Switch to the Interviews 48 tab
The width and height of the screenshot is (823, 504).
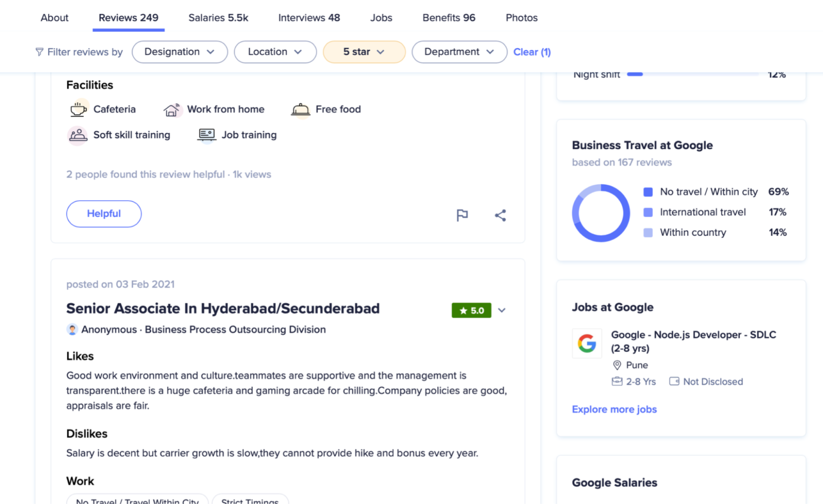pos(309,18)
